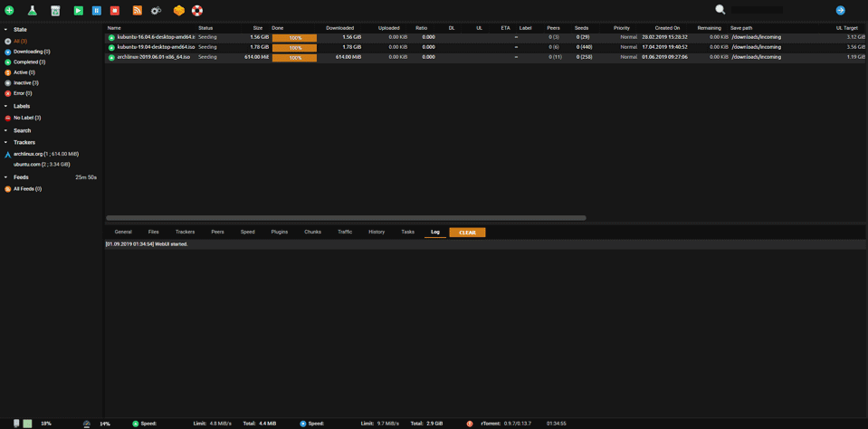Switch to the Peers tab
This screenshot has width=868, height=429.
click(x=217, y=232)
